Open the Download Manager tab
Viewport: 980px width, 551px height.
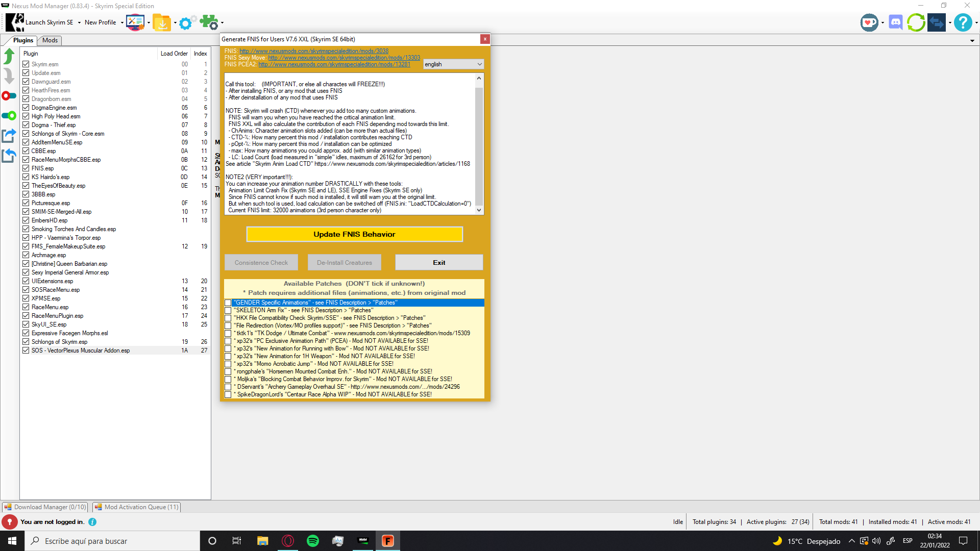click(x=45, y=507)
